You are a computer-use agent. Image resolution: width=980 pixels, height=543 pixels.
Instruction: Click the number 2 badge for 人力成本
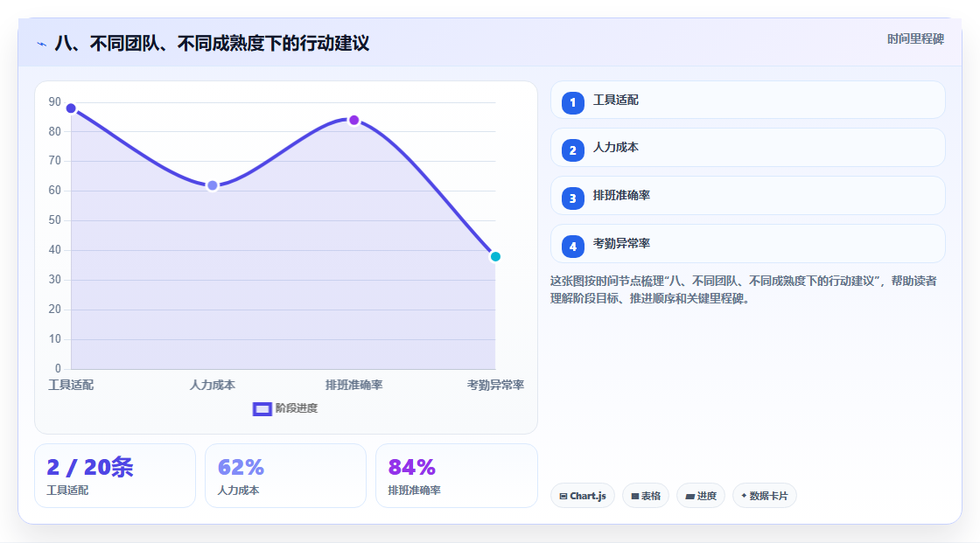click(572, 150)
